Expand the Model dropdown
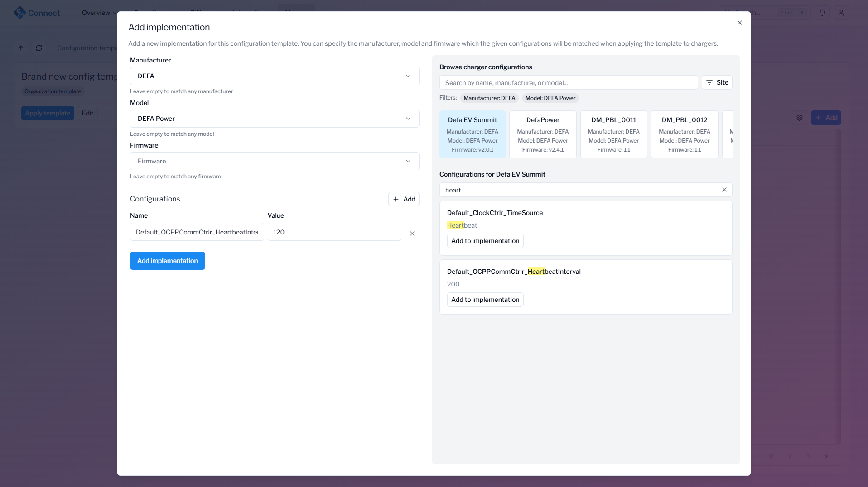The width and height of the screenshot is (868, 487). point(274,119)
